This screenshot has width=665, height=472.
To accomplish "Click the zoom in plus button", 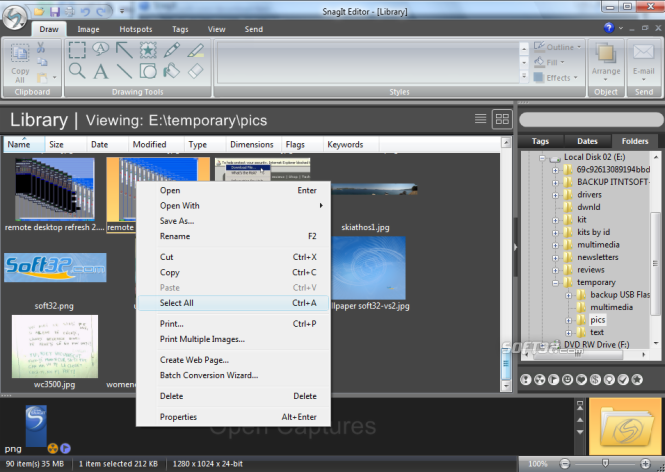I will (x=645, y=464).
